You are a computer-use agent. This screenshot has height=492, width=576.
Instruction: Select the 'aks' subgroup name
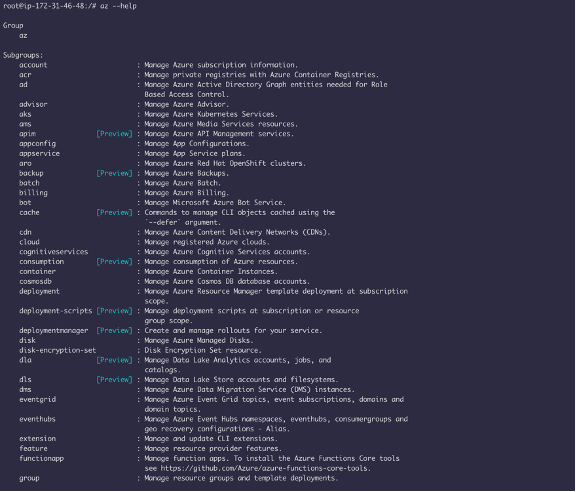25,114
